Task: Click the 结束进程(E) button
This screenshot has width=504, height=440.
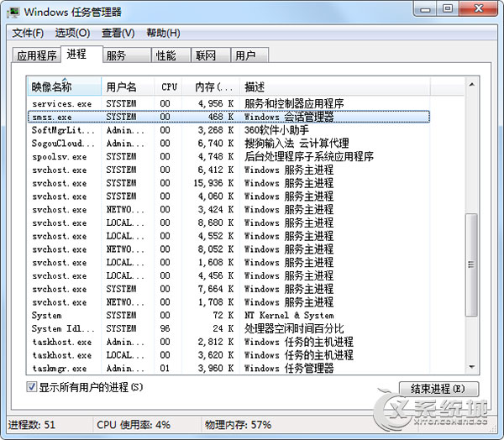Action: (x=438, y=389)
